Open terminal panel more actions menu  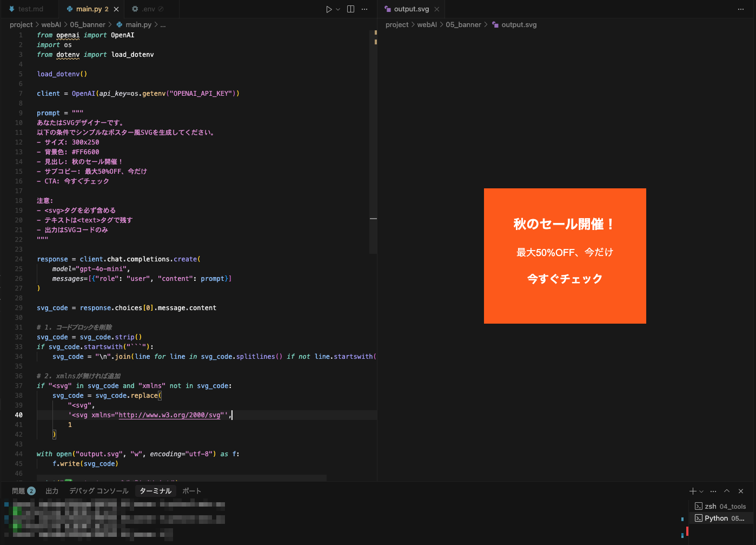(x=713, y=491)
